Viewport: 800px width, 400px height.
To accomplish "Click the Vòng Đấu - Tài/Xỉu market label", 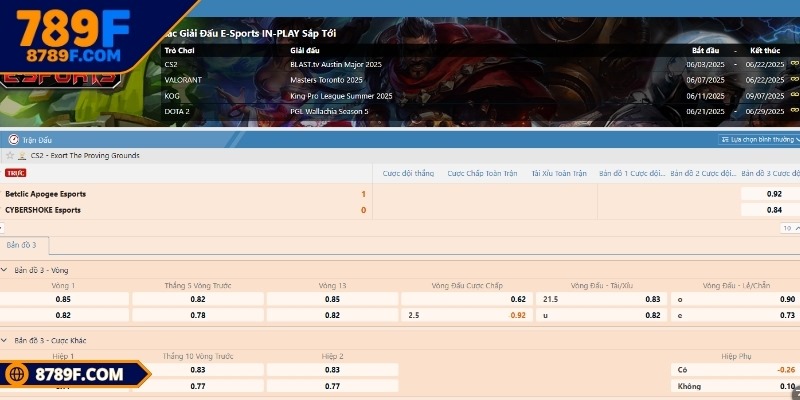I will [x=602, y=286].
